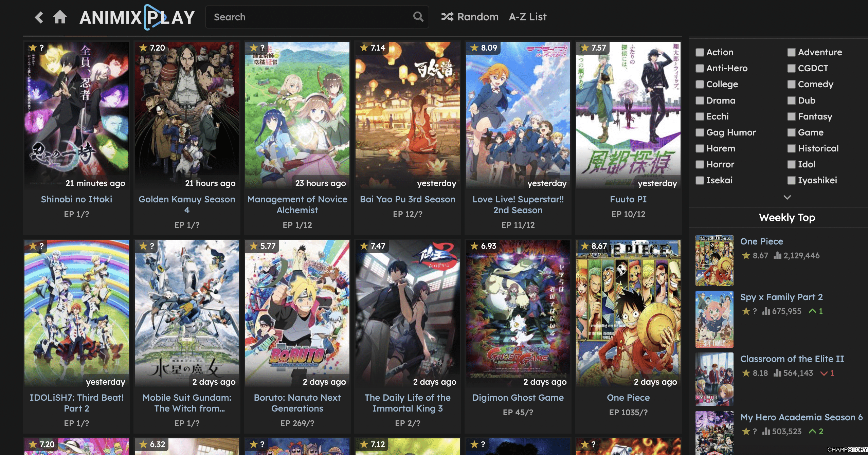Enable the Comedy genre filter
The image size is (868, 455).
tap(791, 84)
